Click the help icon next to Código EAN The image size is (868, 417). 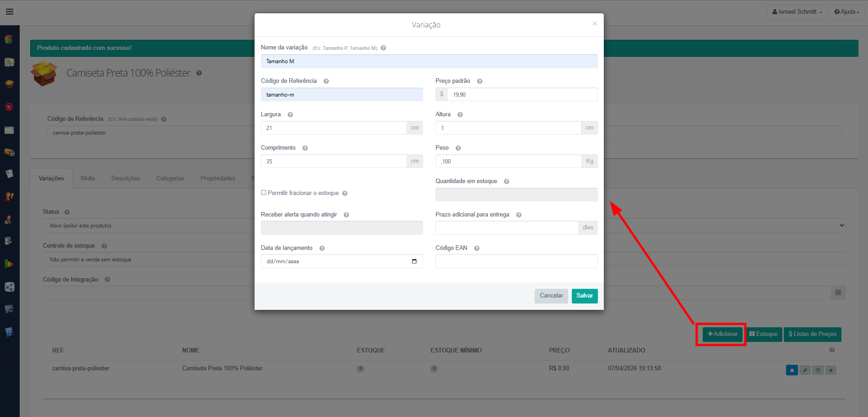point(477,249)
